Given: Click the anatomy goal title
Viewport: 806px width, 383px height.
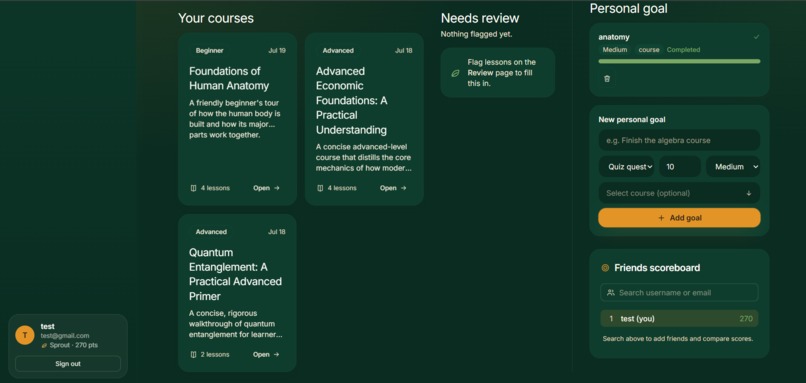Looking at the screenshot, I should coord(614,37).
